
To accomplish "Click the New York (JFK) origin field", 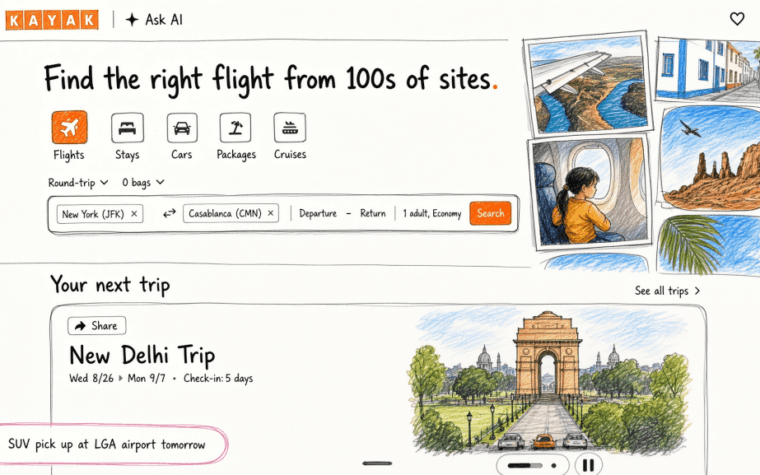I will pyautogui.click(x=99, y=214).
